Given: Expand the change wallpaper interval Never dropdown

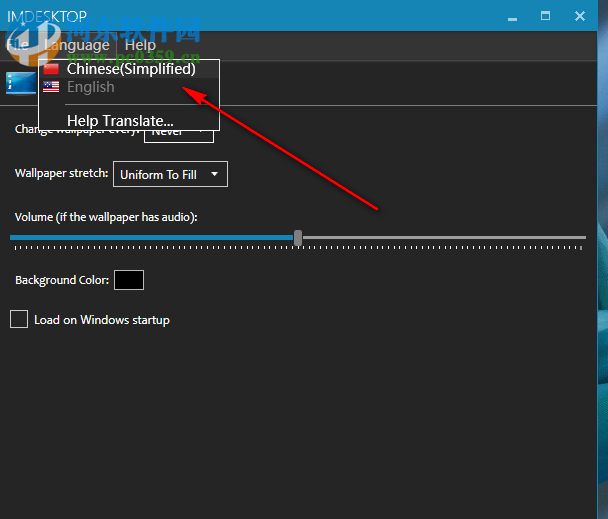Looking at the screenshot, I should point(179,136).
